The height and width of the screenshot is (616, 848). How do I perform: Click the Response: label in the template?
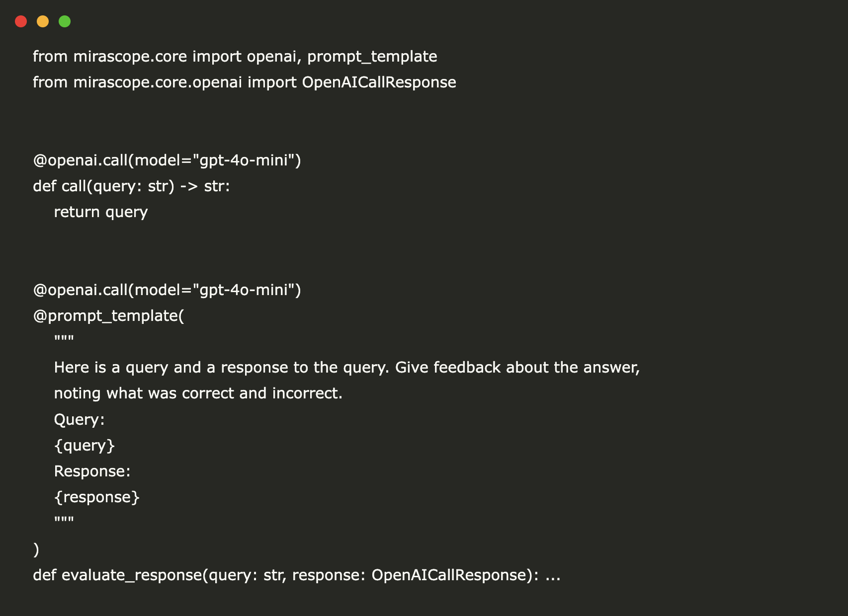point(92,471)
